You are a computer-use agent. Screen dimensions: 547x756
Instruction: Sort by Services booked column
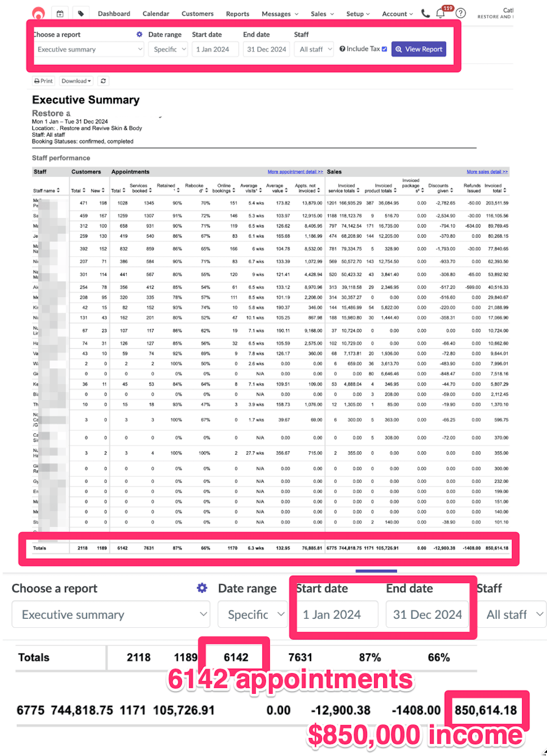tap(142, 188)
